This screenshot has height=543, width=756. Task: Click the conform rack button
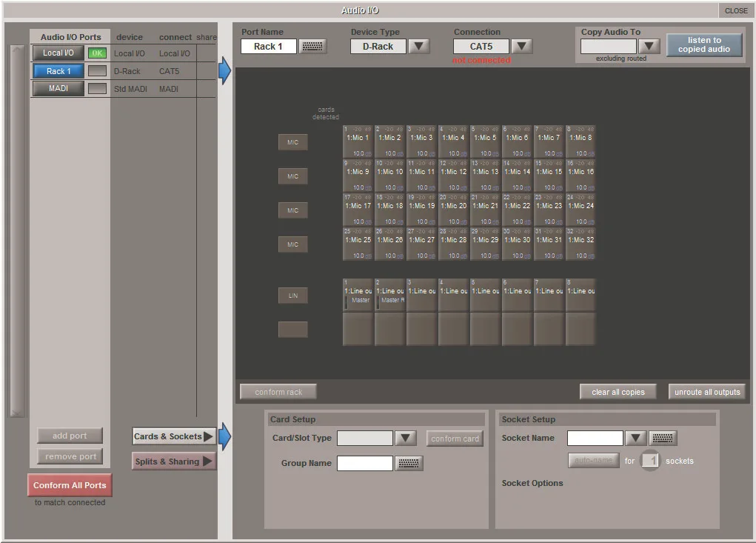278,392
